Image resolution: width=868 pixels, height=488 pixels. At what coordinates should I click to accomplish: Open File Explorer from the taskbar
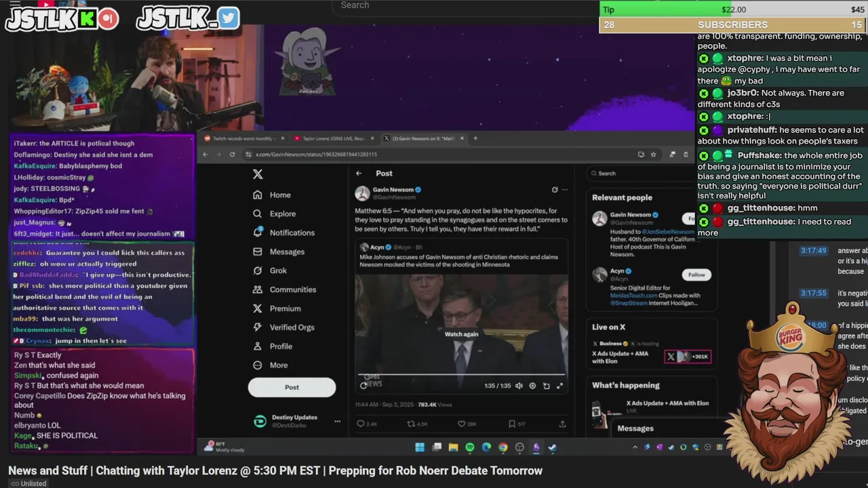click(x=453, y=447)
